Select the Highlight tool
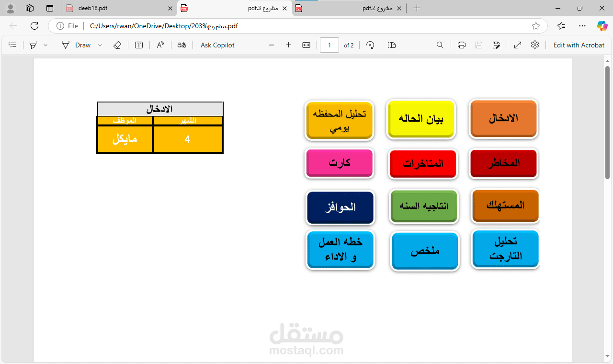613x364 pixels. [x=33, y=45]
